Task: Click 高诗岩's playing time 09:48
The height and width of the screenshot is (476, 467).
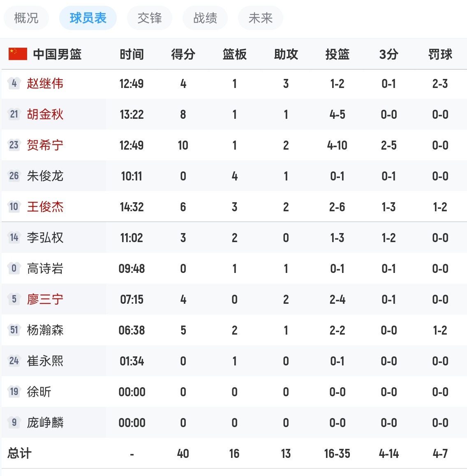Action: pos(132,269)
